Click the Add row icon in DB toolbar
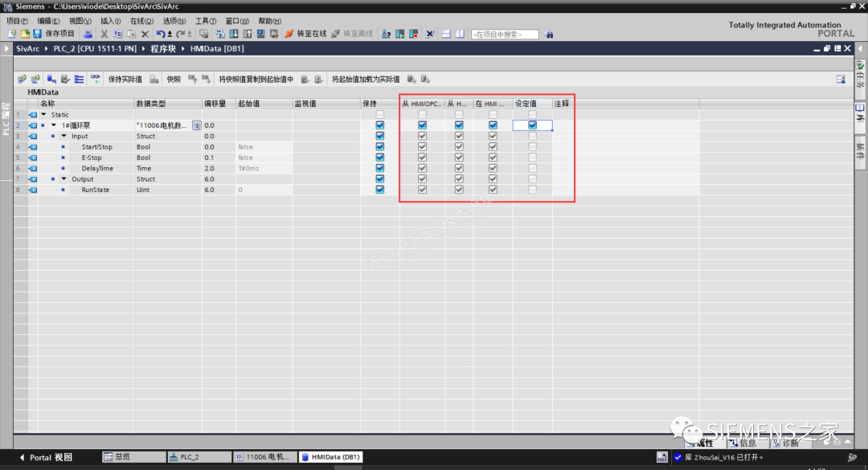 tap(35, 80)
